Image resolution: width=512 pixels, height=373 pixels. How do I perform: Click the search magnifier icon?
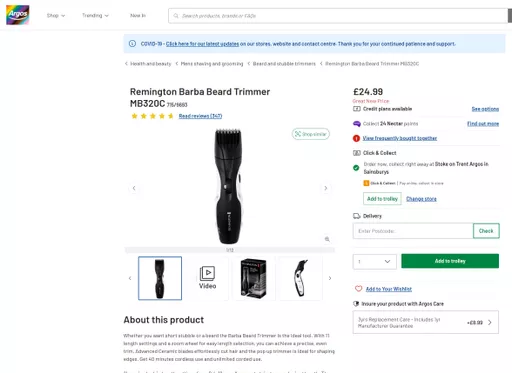pyautogui.click(x=176, y=16)
